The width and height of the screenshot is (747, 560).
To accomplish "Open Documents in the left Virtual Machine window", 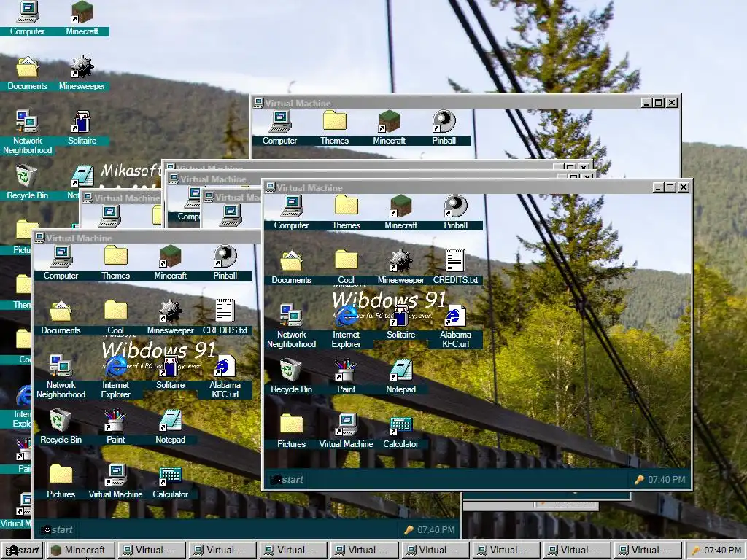I will pos(61,318).
